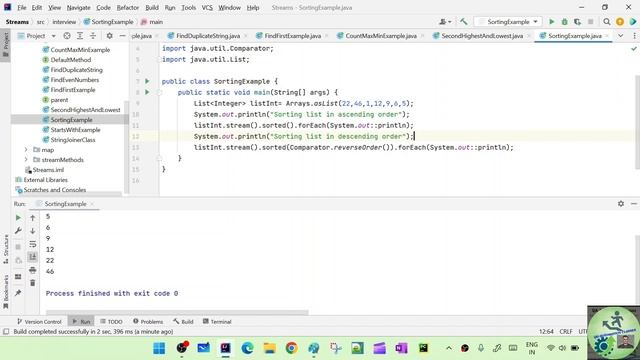Click run gutter arrow beside main method
Image resolution: width=640 pixels, height=360 pixels.
147,92
